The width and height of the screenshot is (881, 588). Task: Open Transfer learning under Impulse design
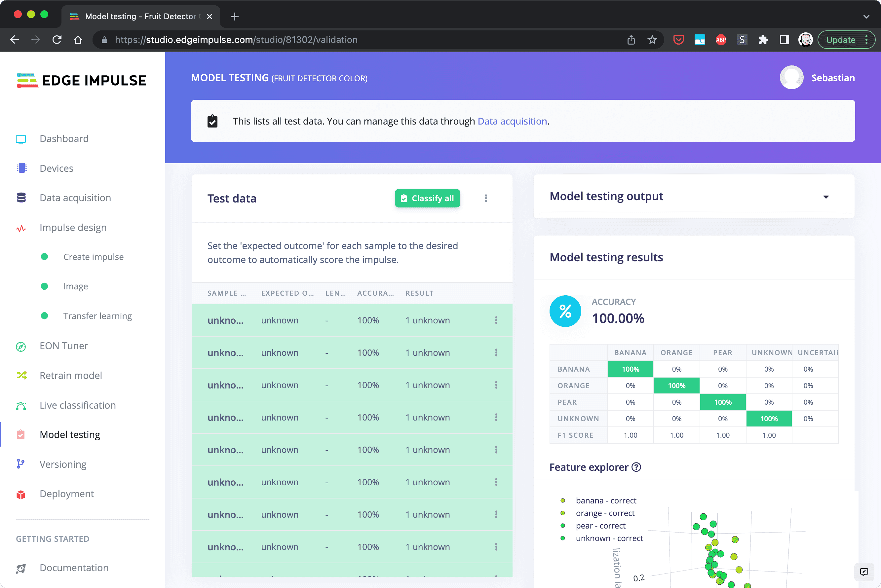point(97,316)
